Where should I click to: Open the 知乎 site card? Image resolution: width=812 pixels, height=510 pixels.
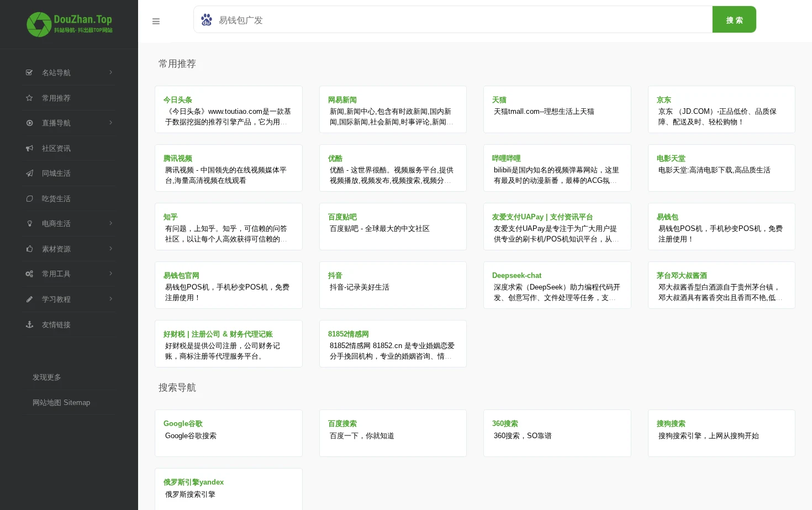coord(229,227)
